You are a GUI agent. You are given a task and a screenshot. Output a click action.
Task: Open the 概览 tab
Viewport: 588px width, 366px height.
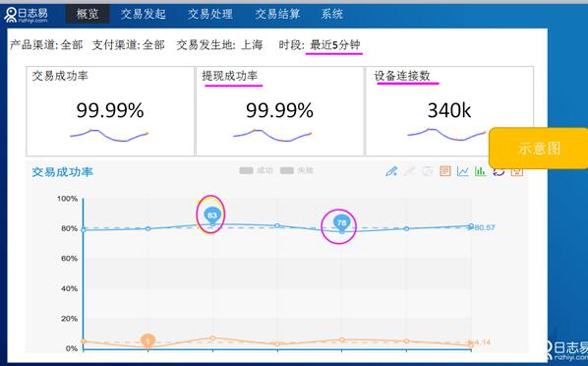(88, 14)
